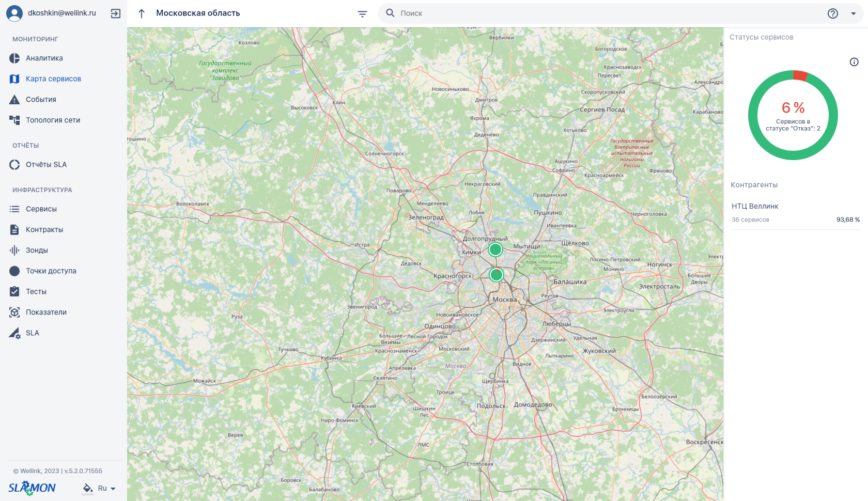This screenshot has width=868, height=501.
Task: Click the Топология сети icon
Action: pos(14,120)
